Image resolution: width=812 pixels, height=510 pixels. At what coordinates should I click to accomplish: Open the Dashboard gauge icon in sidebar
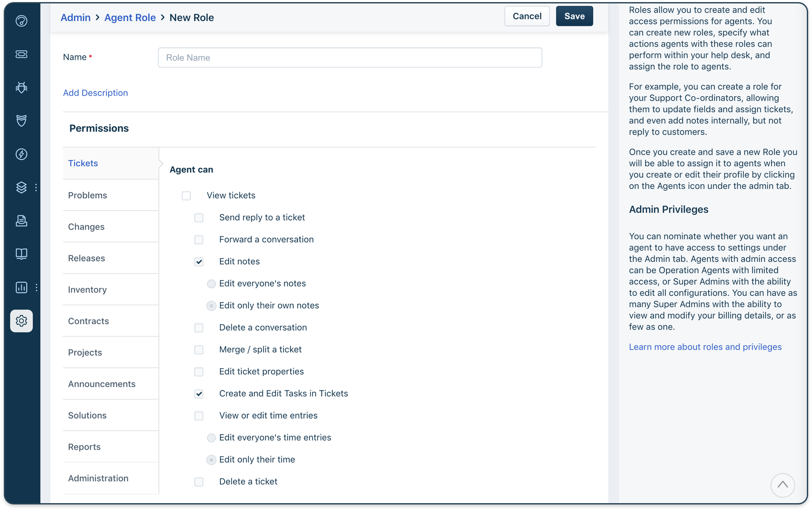21,21
